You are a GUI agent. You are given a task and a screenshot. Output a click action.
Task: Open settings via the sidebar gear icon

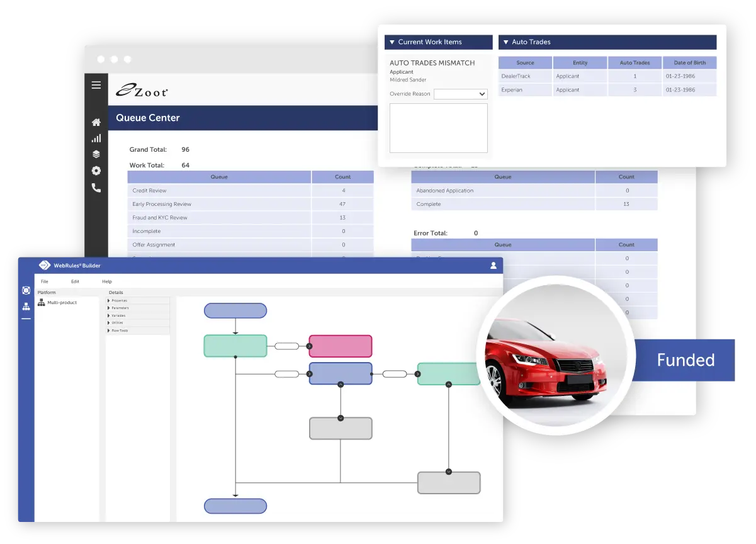pyautogui.click(x=96, y=171)
